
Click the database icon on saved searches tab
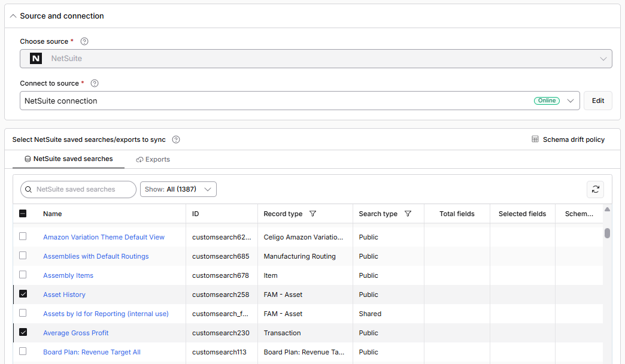tap(28, 159)
